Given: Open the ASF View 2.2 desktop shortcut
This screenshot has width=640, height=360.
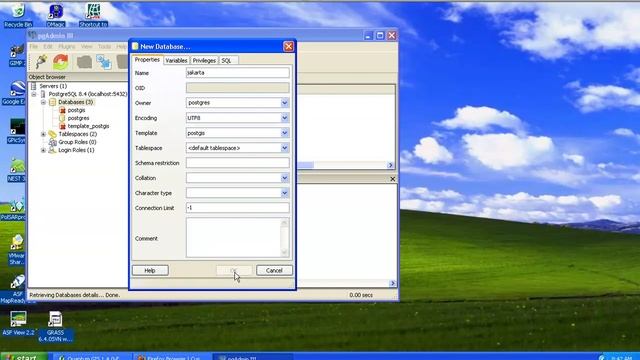Looking at the screenshot, I should (x=18, y=323).
